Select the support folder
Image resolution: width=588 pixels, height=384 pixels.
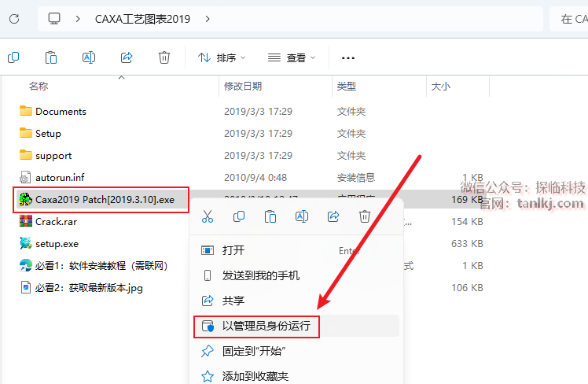pos(53,156)
